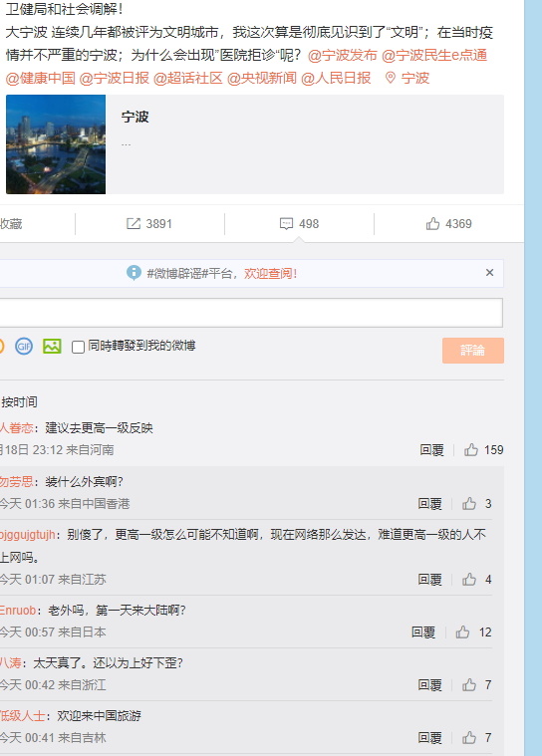
Task: Like the Enruob comment with 12 likes
Action: 463,632
